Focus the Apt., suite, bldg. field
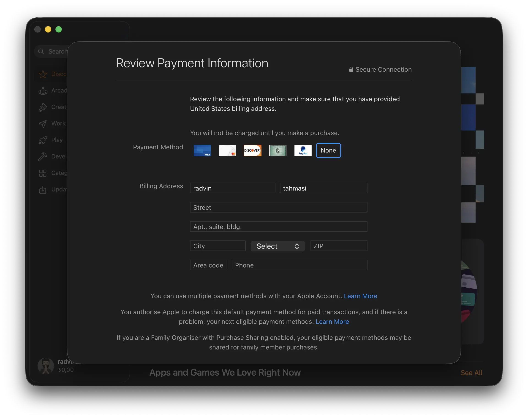 pyautogui.click(x=278, y=227)
